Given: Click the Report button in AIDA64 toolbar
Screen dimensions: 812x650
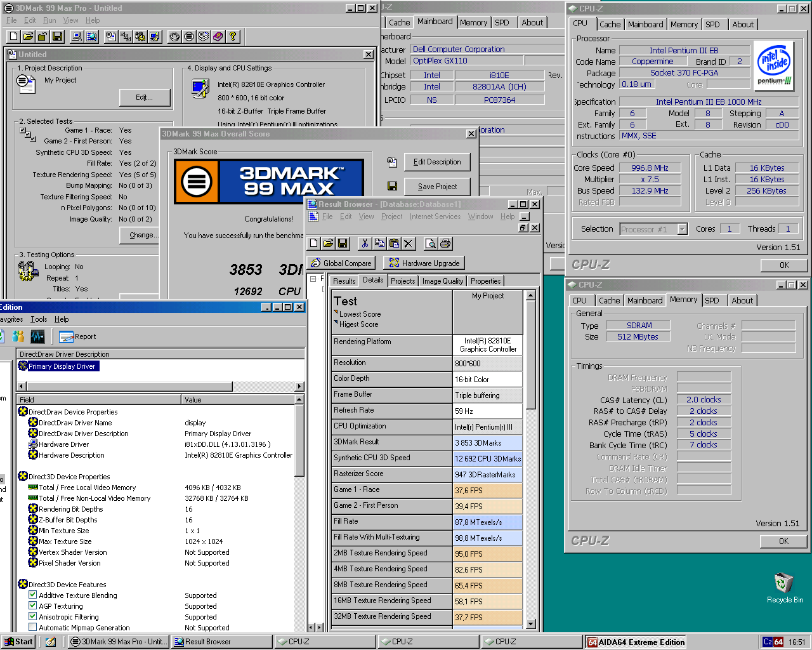Looking at the screenshot, I should point(77,336).
